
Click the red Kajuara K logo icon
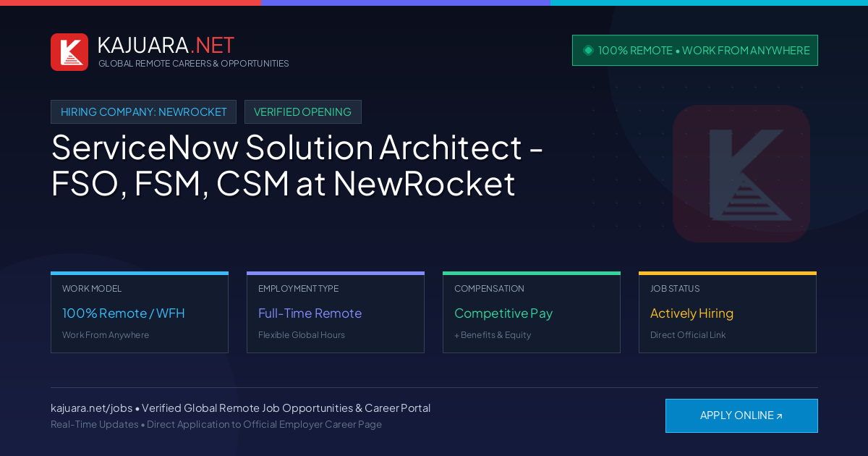pyautogui.click(x=69, y=52)
